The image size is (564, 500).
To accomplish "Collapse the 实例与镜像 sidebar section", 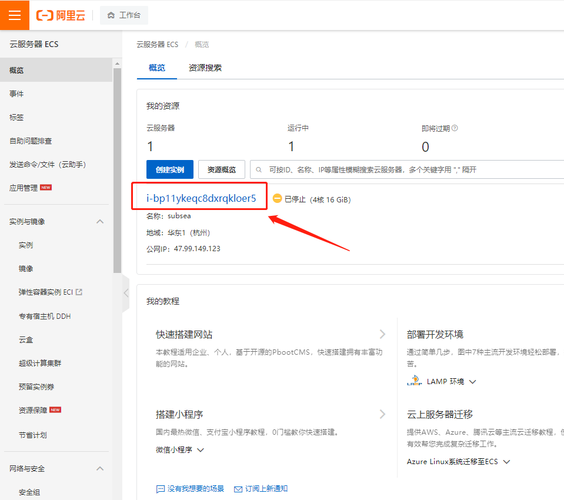I will [100, 222].
